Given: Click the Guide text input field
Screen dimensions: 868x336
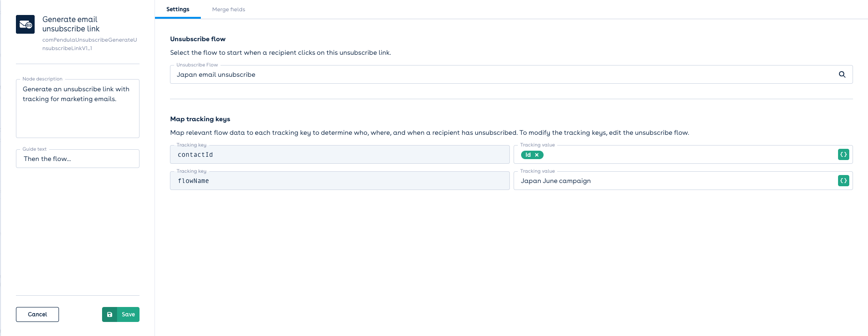Looking at the screenshot, I should tap(78, 159).
